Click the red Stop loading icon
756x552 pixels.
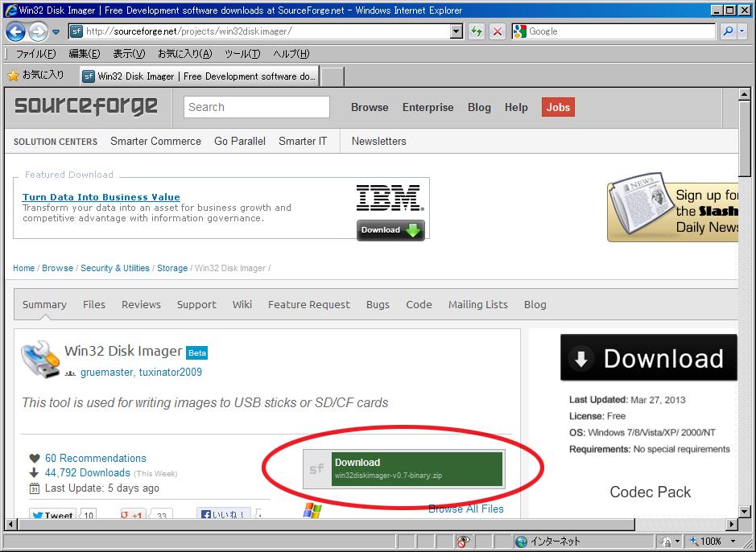coord(497,31)
